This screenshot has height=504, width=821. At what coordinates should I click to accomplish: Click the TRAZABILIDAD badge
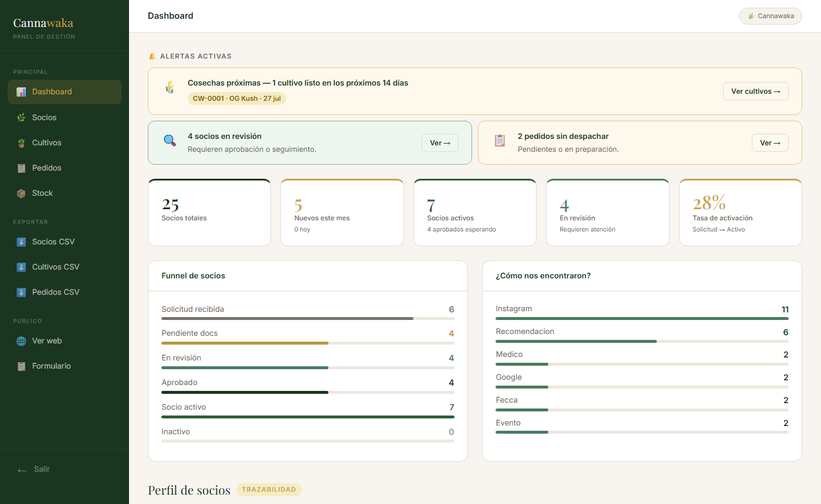(x=269, y=490)
